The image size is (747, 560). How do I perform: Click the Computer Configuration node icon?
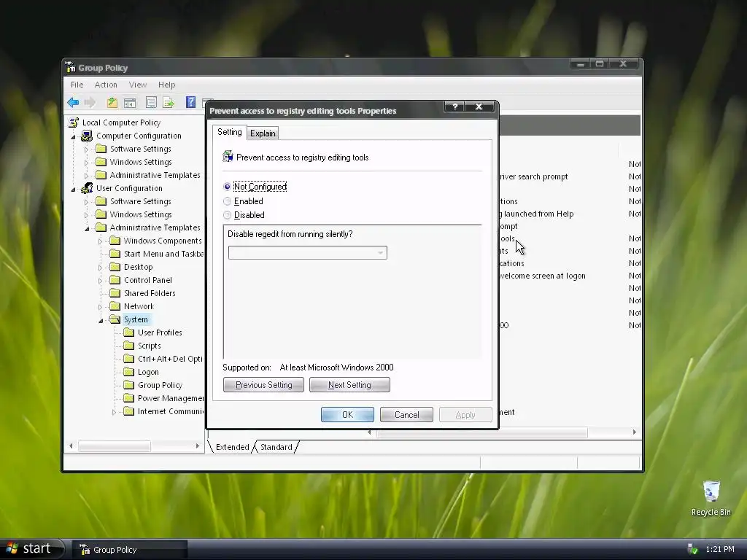[87, 136]
